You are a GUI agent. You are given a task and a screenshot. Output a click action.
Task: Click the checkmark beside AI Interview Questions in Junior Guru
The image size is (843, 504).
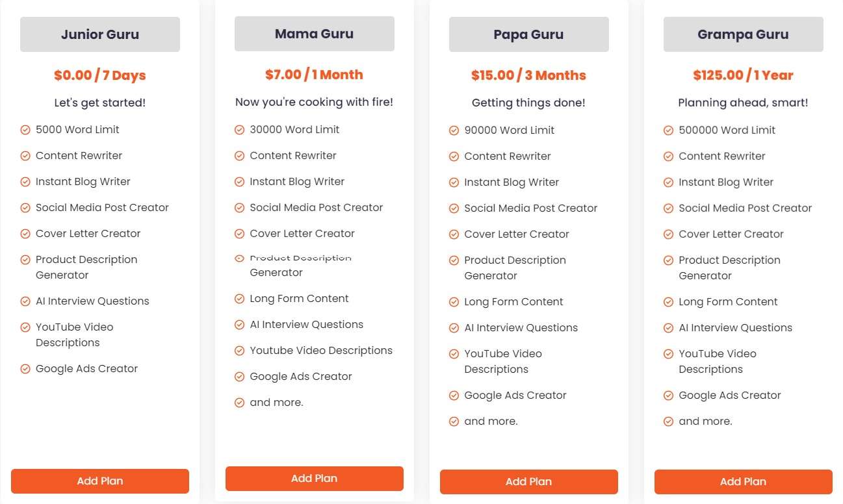[24, 301]
